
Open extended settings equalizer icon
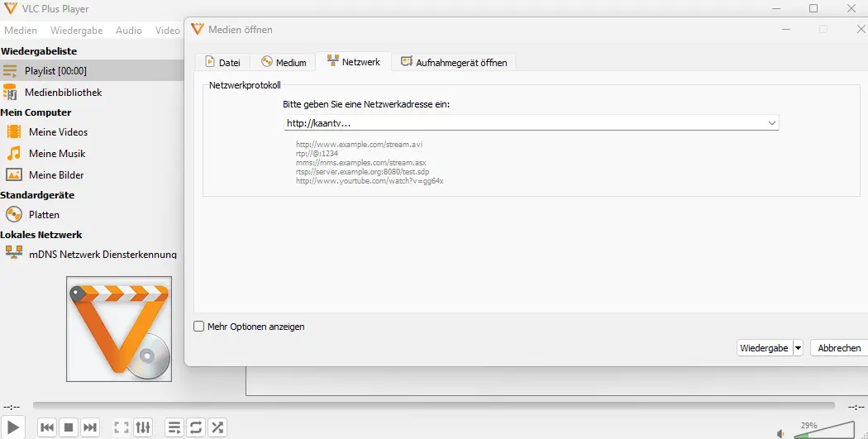(x=143, y=427)
